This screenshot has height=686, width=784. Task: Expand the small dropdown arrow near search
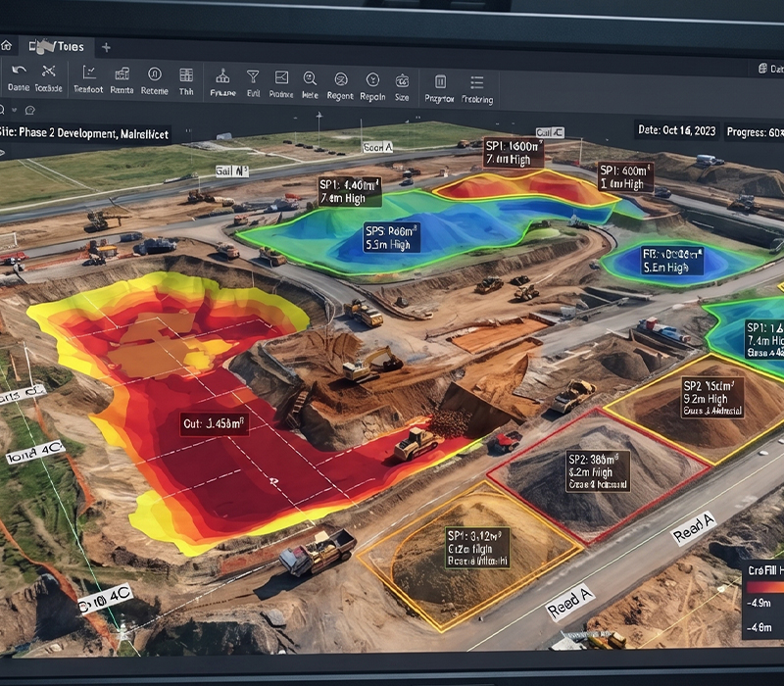coord(15,110)
